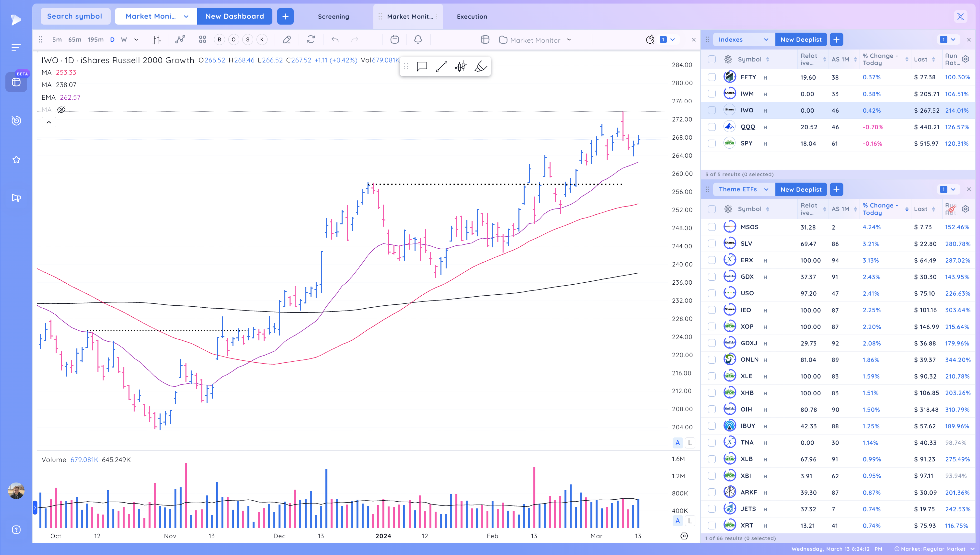
Task: Open the Theme ETFs list dropdown
Action: (x=744, y=189)
